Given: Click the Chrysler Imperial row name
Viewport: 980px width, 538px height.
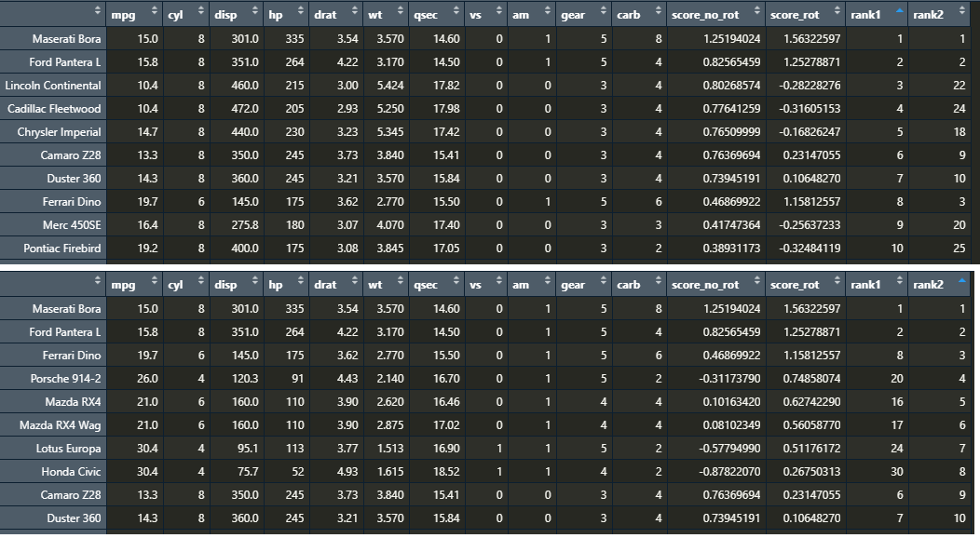Looking at the screenshot, I should click(60, 132).
